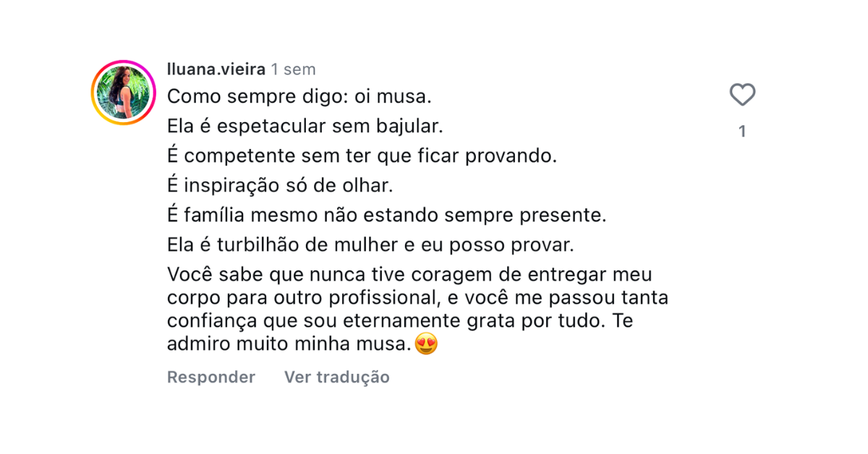Click the heart-eyes emoji ending the comment

(427, 344)
